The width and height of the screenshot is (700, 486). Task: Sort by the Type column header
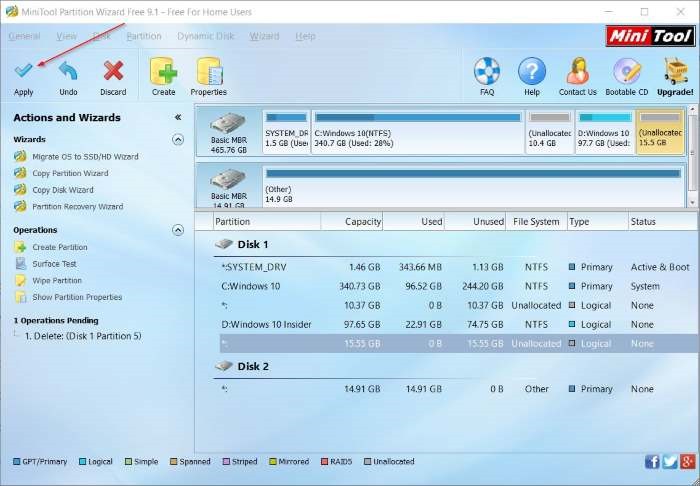597,222
